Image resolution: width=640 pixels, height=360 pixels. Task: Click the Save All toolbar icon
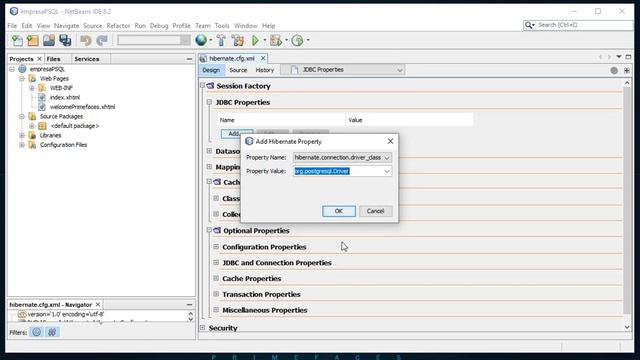pyautogui.click(x=65, y=40)
